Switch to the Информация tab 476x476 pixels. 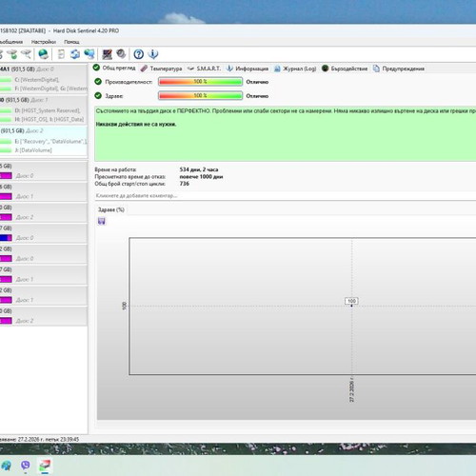tap(248, 69)
